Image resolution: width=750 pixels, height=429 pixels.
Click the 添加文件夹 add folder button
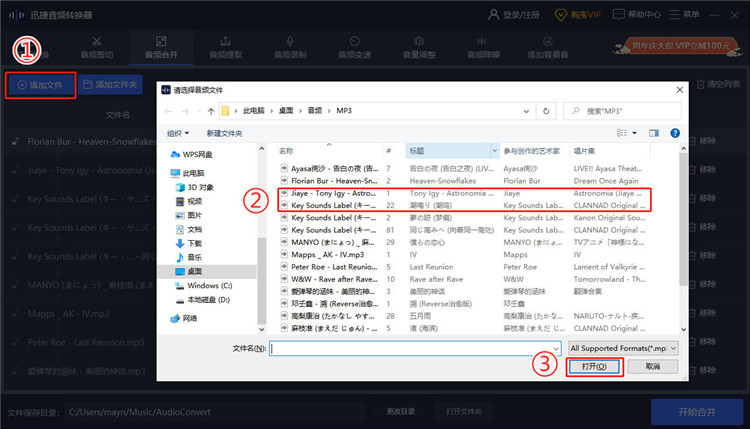110,85
